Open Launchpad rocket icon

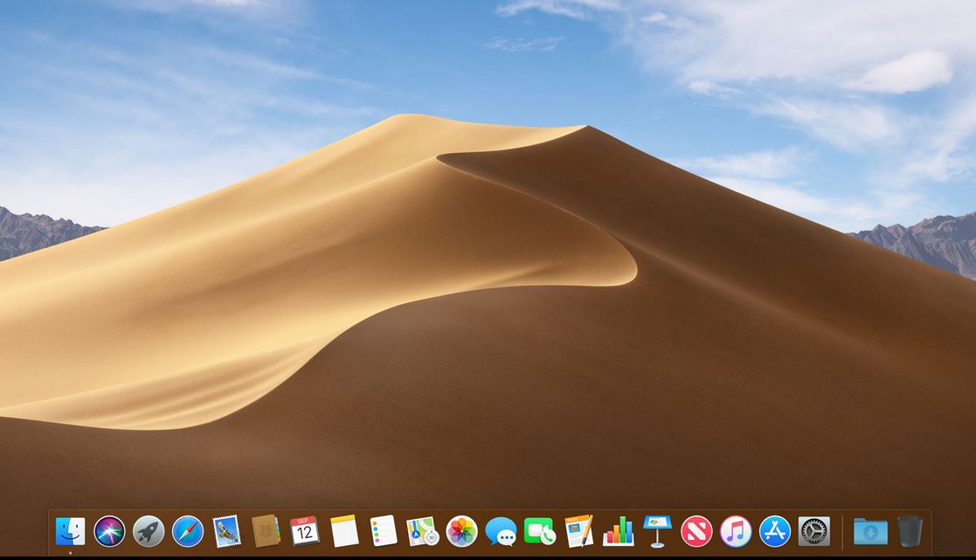(149, 531)
